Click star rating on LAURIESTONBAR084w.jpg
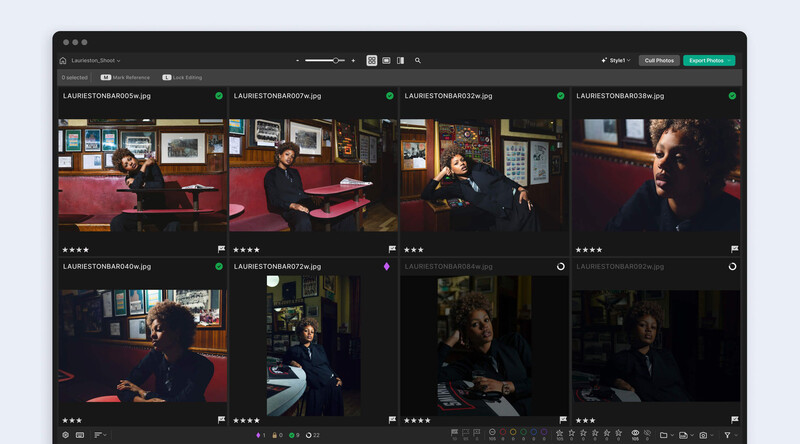The height and width of the screenshot is (444, 800). (417, 421)
